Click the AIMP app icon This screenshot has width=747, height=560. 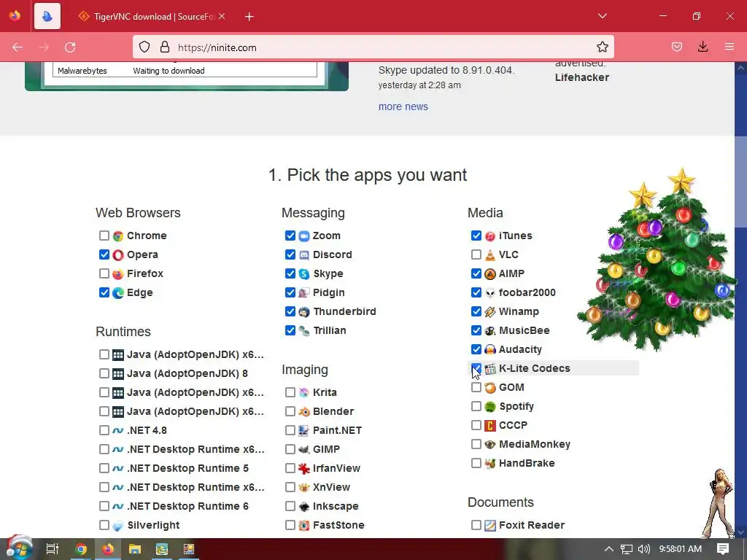click(490, 274)
